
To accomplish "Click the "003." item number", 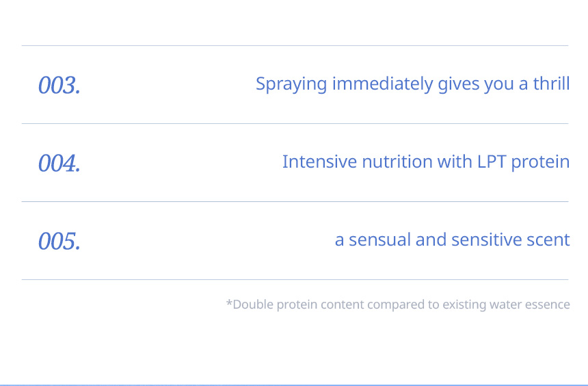I will click(59, 85).
